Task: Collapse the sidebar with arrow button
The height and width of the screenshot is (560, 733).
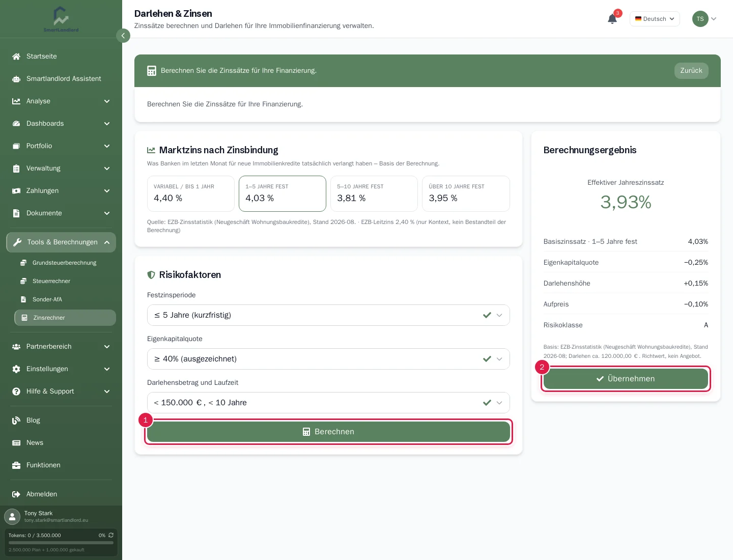Action: [x=123, y=36]
